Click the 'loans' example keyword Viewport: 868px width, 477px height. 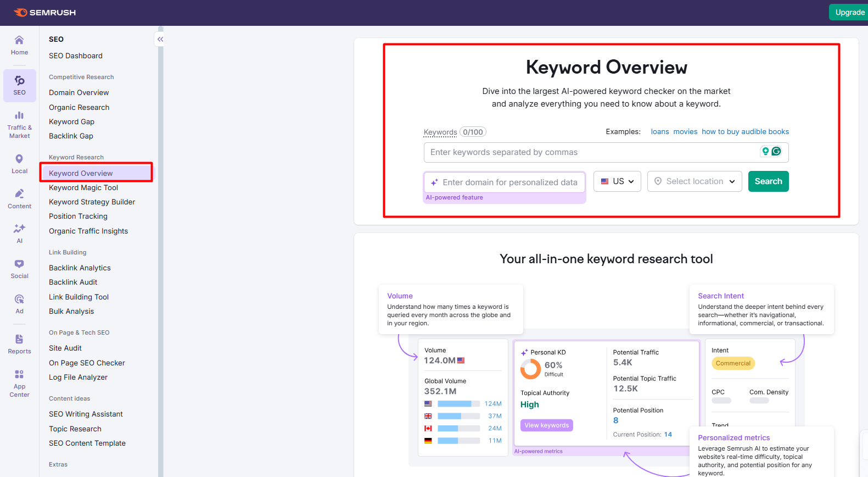tap(660, 132)
